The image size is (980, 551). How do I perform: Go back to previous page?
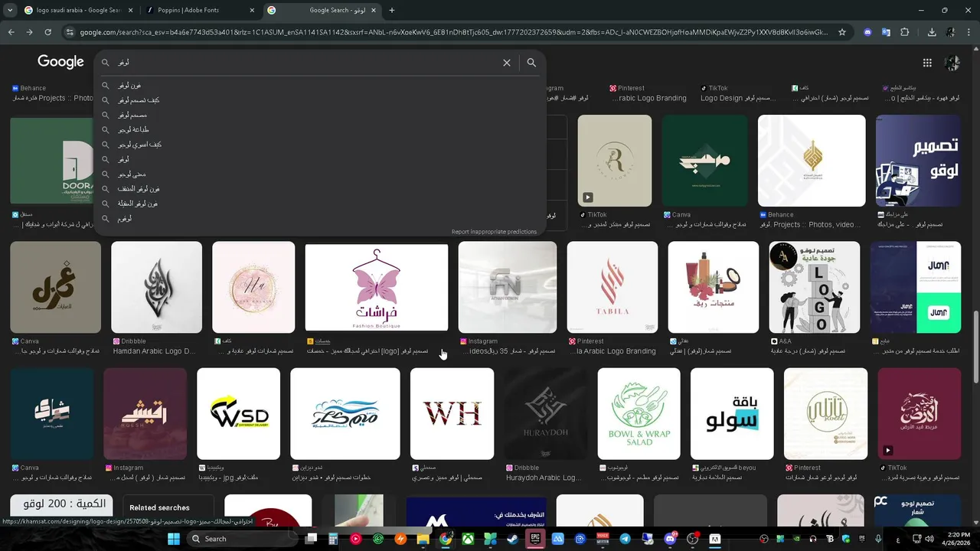11,32
